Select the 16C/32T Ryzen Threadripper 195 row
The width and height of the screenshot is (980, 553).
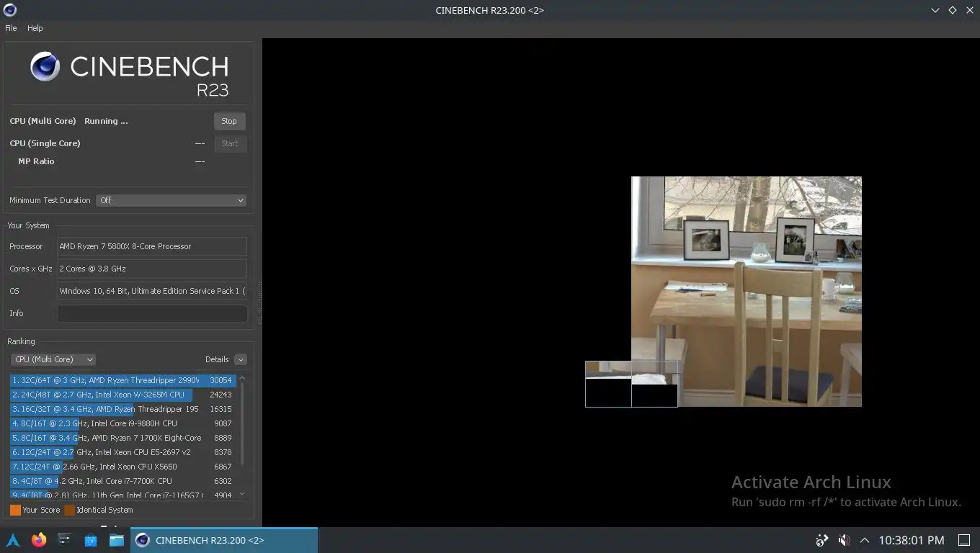point(122,409)
